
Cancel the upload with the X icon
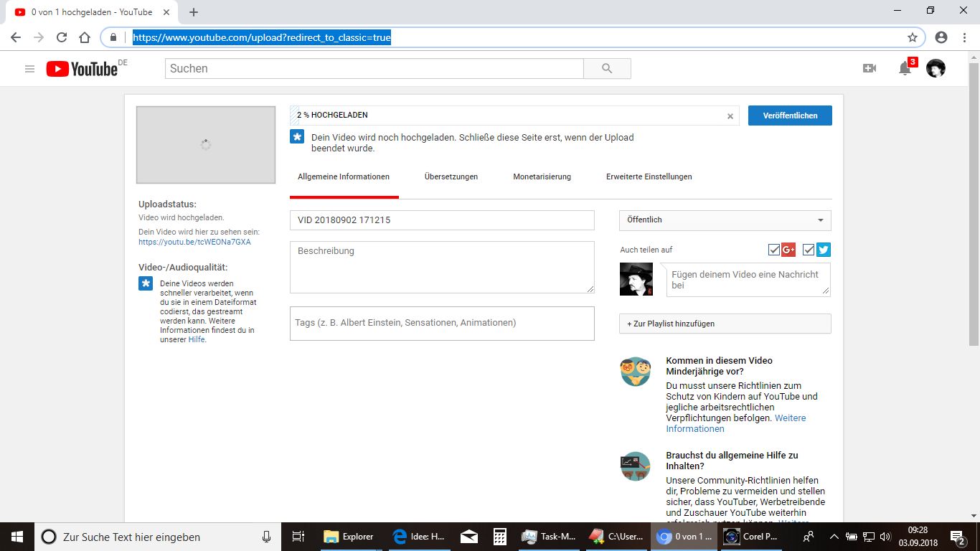pyautogui.click(x=730, y=116)
